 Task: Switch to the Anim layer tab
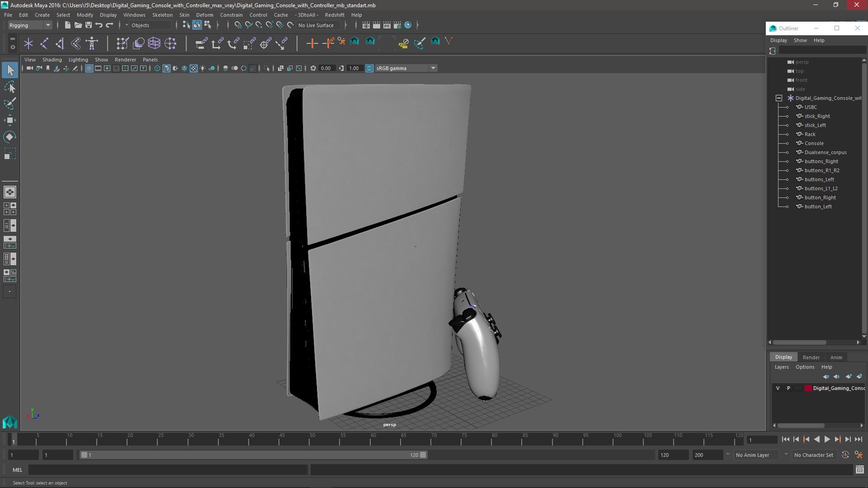(836, 357)
